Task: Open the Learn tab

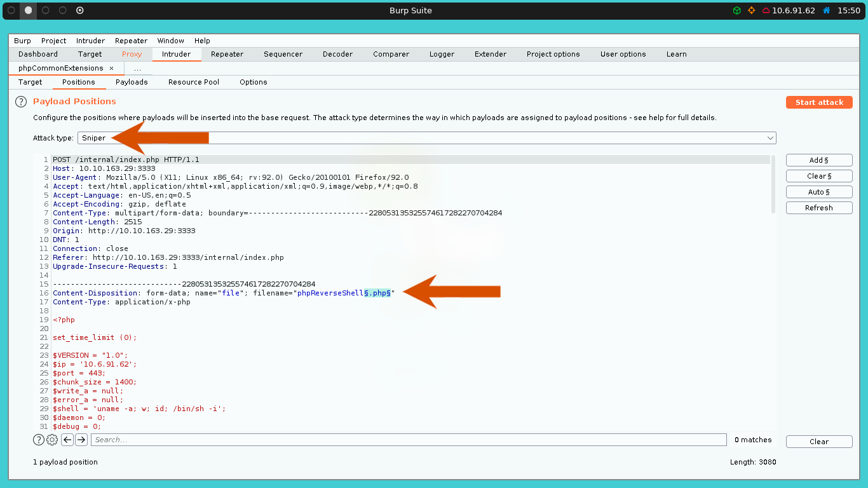Action: click(x=676, y=54)
